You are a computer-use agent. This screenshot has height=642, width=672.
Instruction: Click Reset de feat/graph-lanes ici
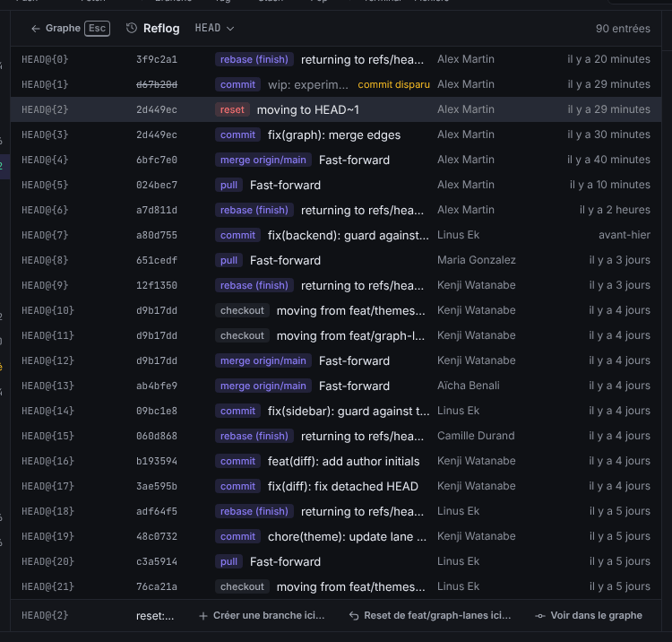click(x=430, y=615)
